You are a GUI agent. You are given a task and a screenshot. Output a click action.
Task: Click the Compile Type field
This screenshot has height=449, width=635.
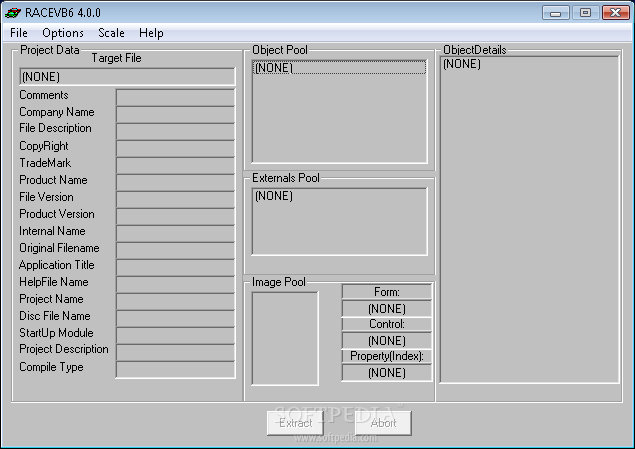coord(175,370)
